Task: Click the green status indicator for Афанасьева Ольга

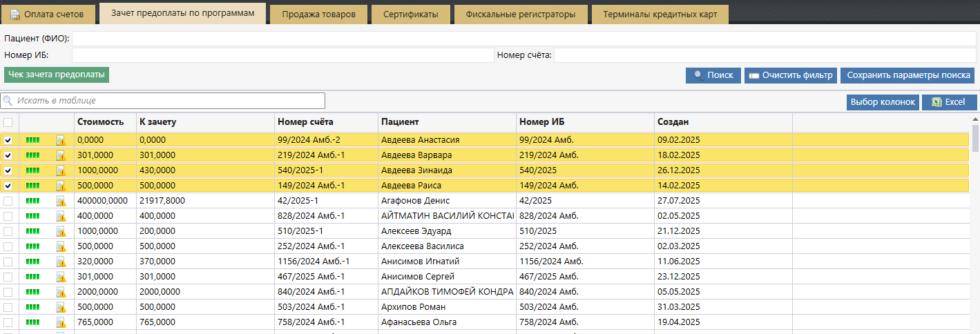Action: pos(32,322)
